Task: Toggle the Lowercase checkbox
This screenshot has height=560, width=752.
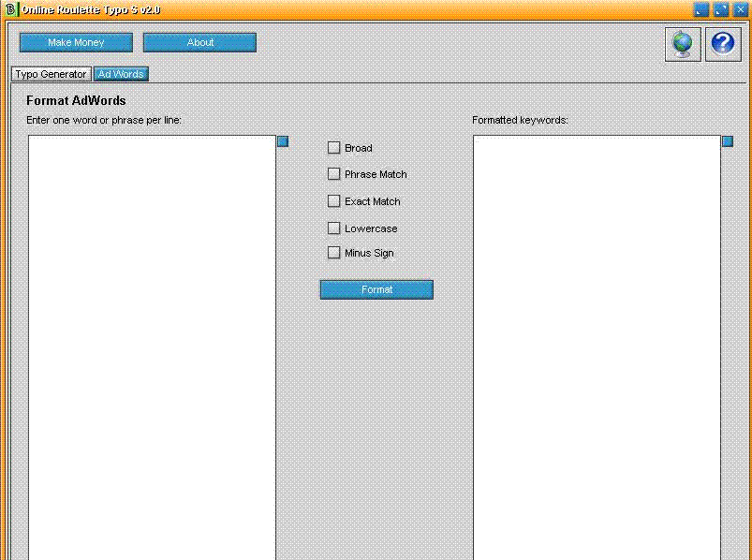Action: 333,228
